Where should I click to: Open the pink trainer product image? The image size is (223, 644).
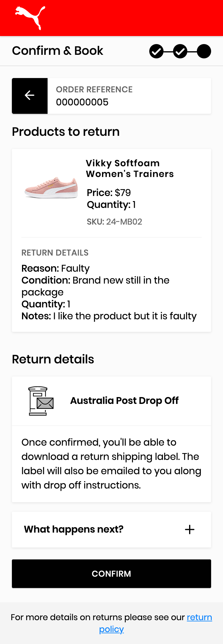pyautogui.click(x=51, y=187)
